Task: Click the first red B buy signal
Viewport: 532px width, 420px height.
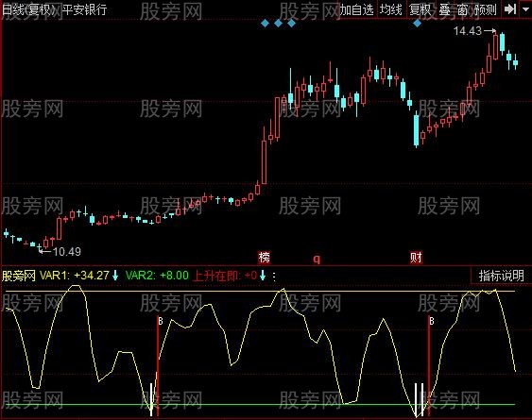Action: click(x=161, y=320)
